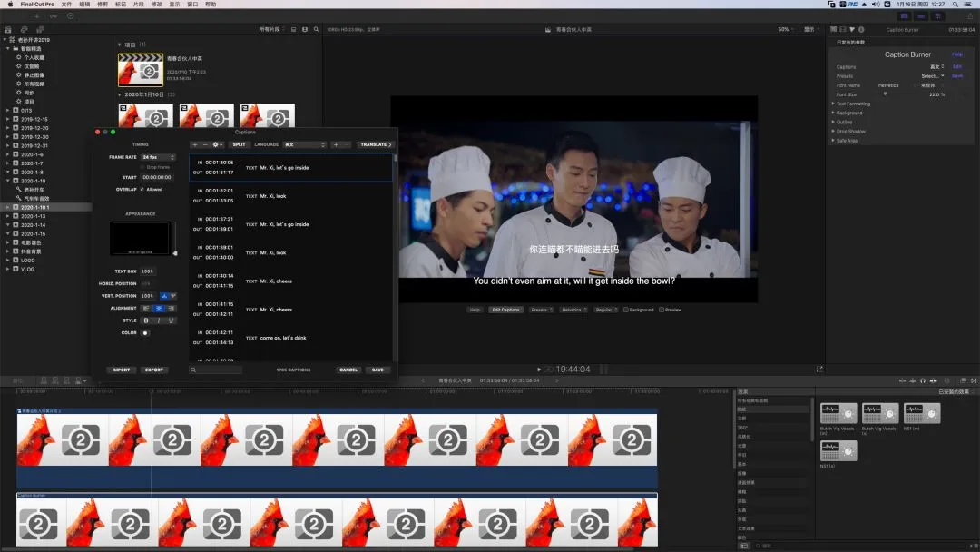The height and width of the screenshot is (552, 980).
Task: Click the Help link in Caption Burner
Action: coord(957,54)
